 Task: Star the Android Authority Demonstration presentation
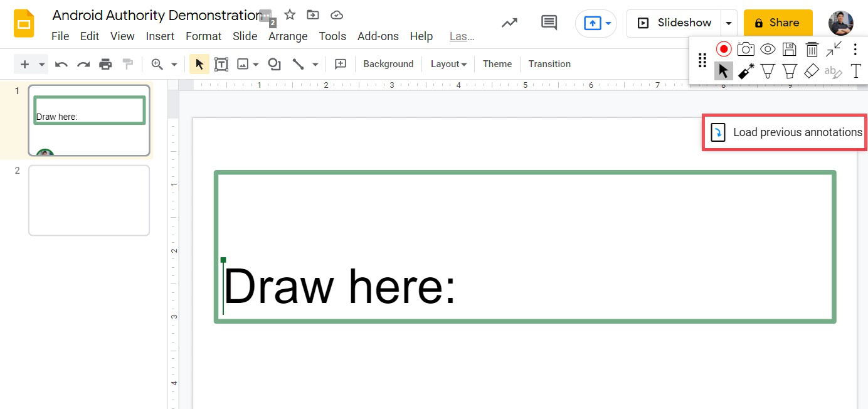click(x=290, y=15)
